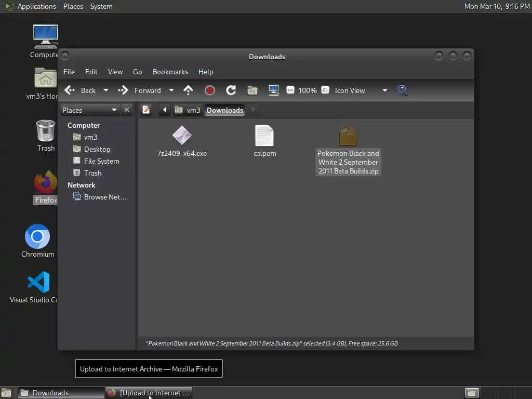The image size is (532, 399).
Task: Go up to the parent folder
Action: point(188,90)
